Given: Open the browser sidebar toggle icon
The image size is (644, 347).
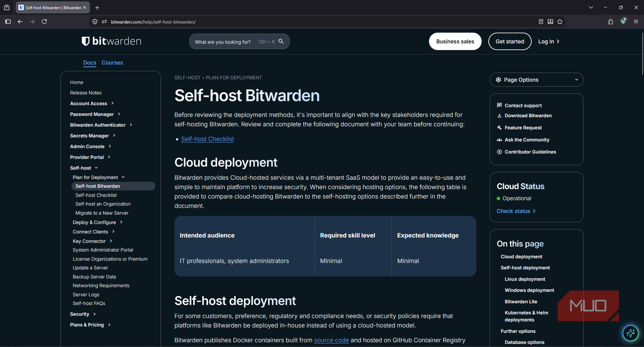Looking at the screenshot, I should pyautogui.click(x=8, y=21).
